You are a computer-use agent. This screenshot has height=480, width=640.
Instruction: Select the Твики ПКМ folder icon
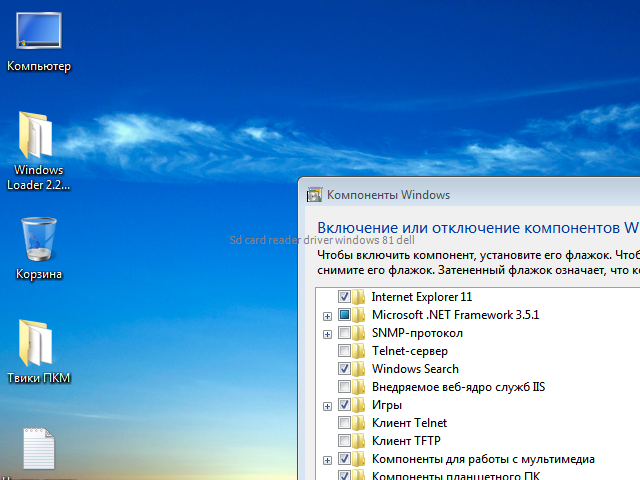click(36, 343)
